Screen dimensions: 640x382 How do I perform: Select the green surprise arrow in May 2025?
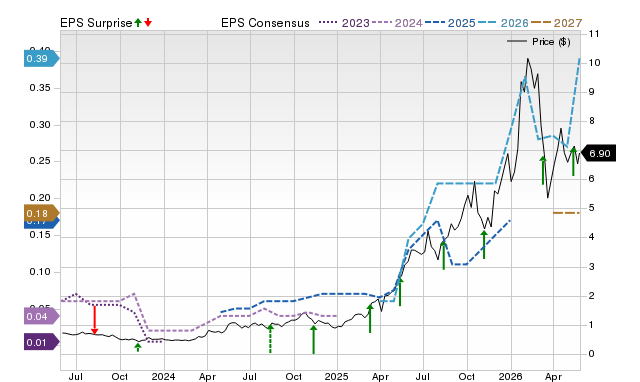click(400, 291)
